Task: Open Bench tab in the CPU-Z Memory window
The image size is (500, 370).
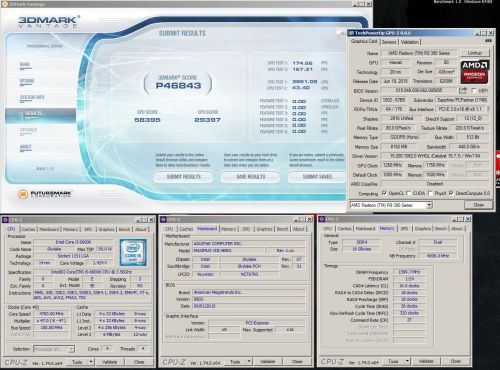Action: [x=440, y=229]
